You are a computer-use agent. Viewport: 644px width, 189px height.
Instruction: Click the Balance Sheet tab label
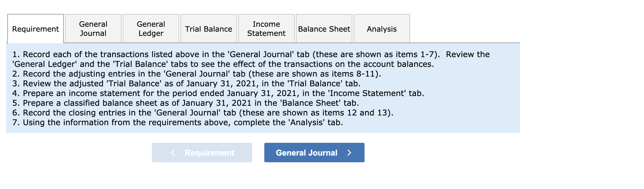tap(324, 29)
